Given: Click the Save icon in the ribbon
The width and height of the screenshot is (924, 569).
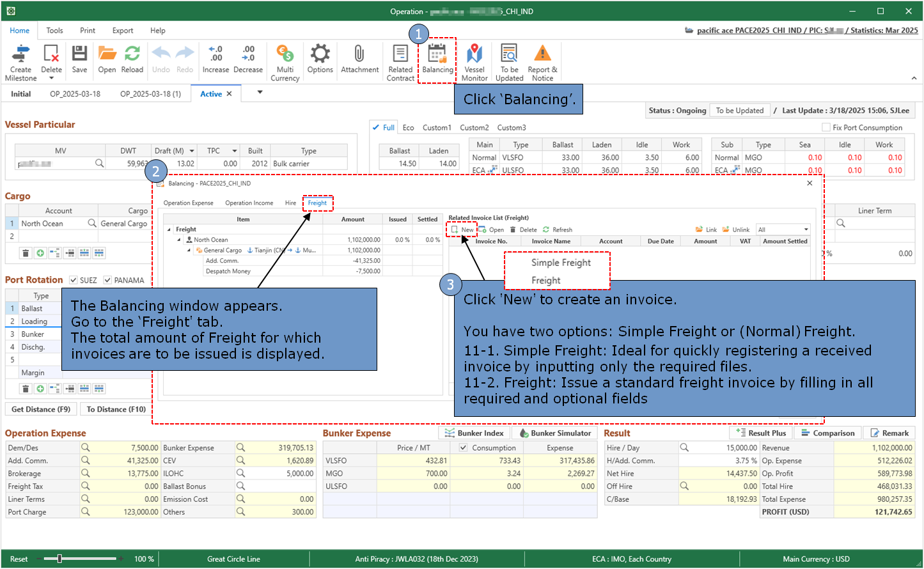Looking at the screenshot, I should [x=79, y=59].
